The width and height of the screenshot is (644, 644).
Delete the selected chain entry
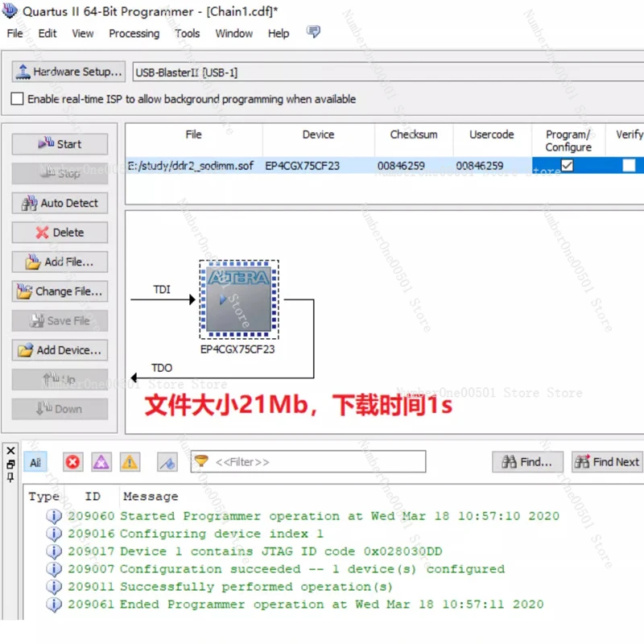pyautogui.click(x=60, y=233)
